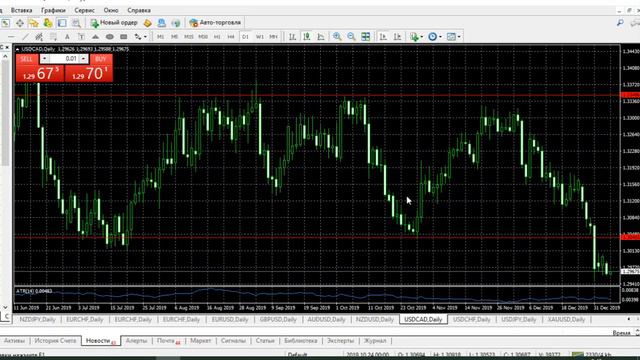Open the Справка menu
640x360 pixels.
[x=139, y=10]
